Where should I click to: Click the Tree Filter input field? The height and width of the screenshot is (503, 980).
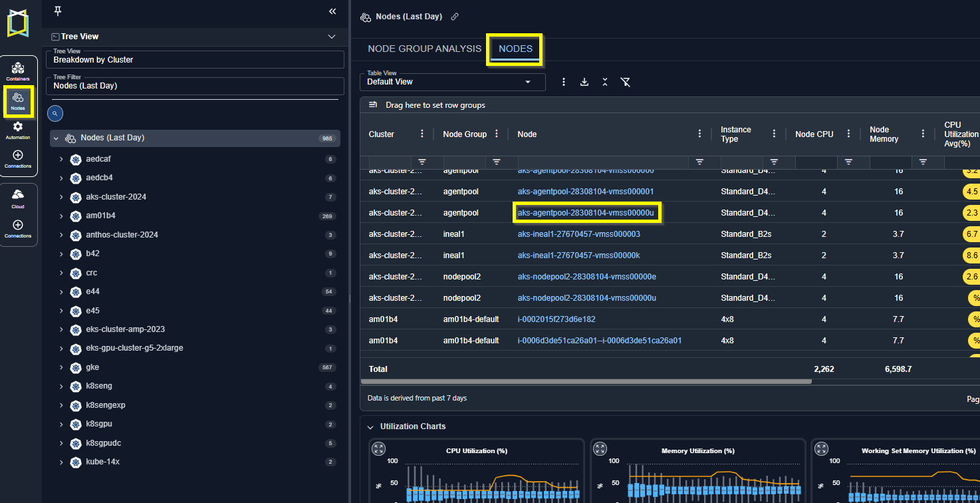[x=195, y=86]
